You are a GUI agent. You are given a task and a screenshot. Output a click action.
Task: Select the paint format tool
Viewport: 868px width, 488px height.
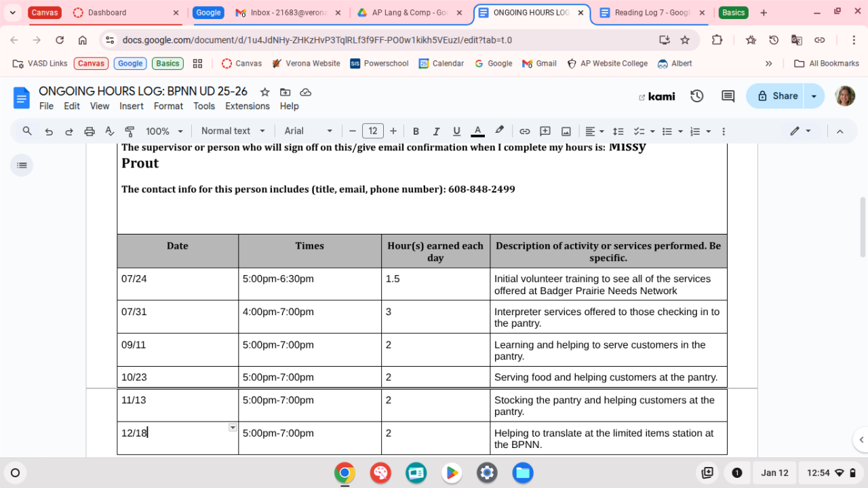[x=130, y=131]
